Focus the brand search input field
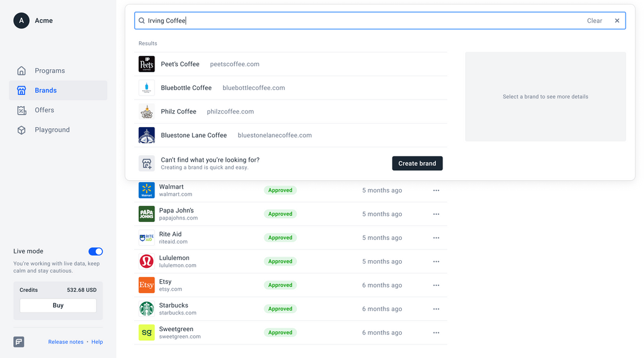Screen dimensions: 644x358 click(x=358, y=21)
